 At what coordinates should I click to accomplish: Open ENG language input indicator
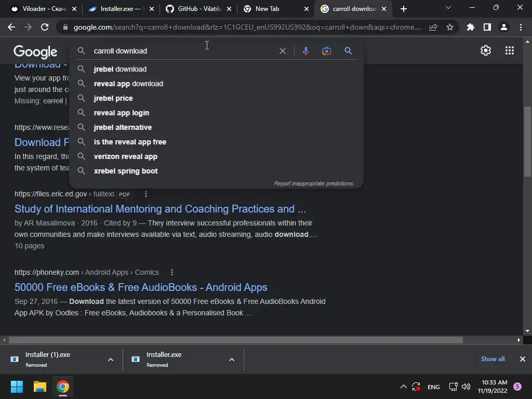434,387
